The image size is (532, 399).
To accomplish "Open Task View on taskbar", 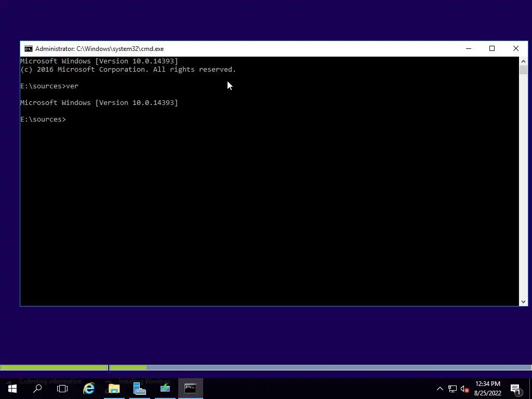I will coord(62,389).
